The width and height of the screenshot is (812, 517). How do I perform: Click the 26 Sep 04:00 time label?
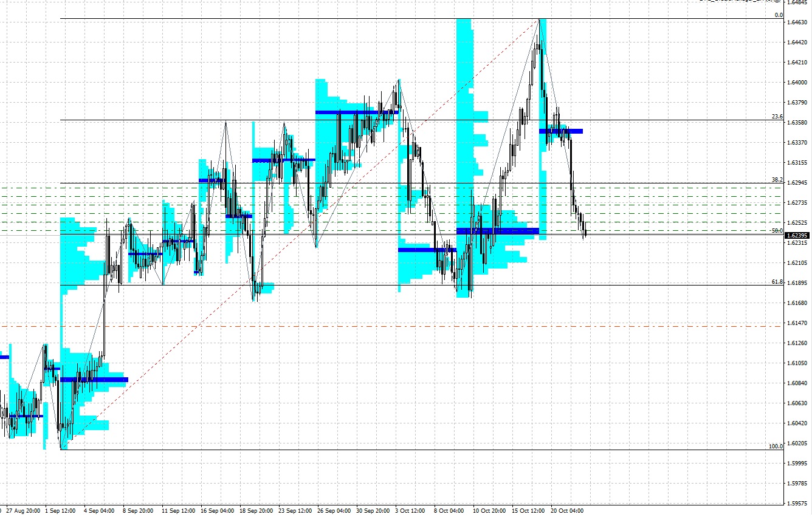[x=334, y=512]
